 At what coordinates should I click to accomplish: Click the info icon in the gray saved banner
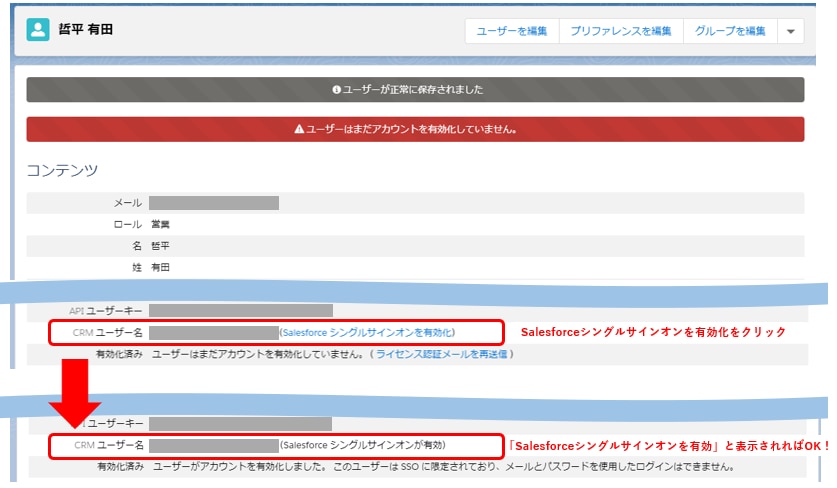[x=336, y=90]
